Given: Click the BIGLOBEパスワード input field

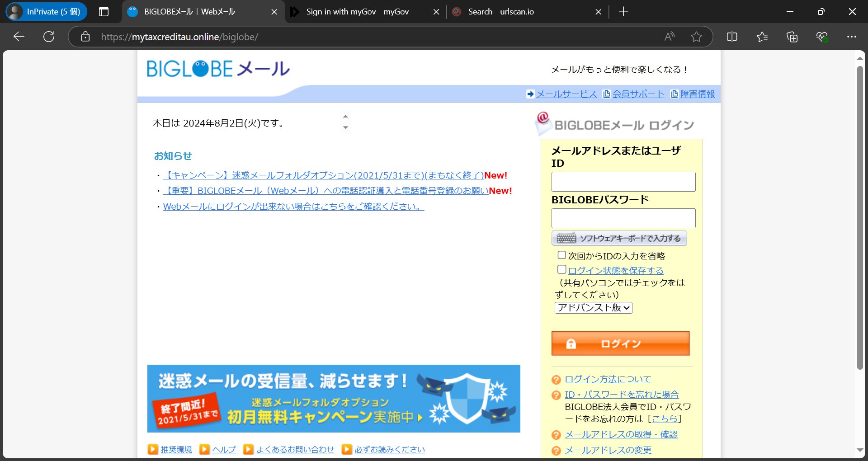Looking at the screenshot, I should pyautogui.click(x=623, y=218).
